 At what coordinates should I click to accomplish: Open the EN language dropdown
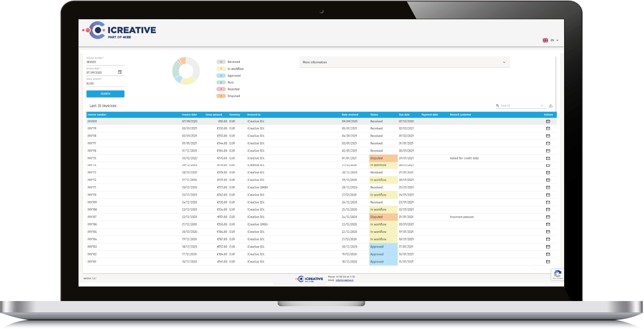554,40
